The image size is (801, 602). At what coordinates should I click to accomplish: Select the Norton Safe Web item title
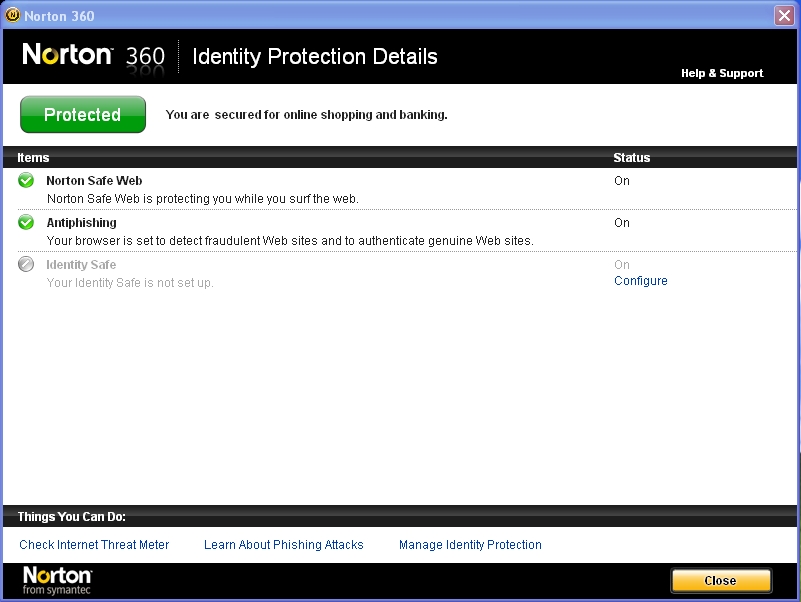click(x=94, y=180)
